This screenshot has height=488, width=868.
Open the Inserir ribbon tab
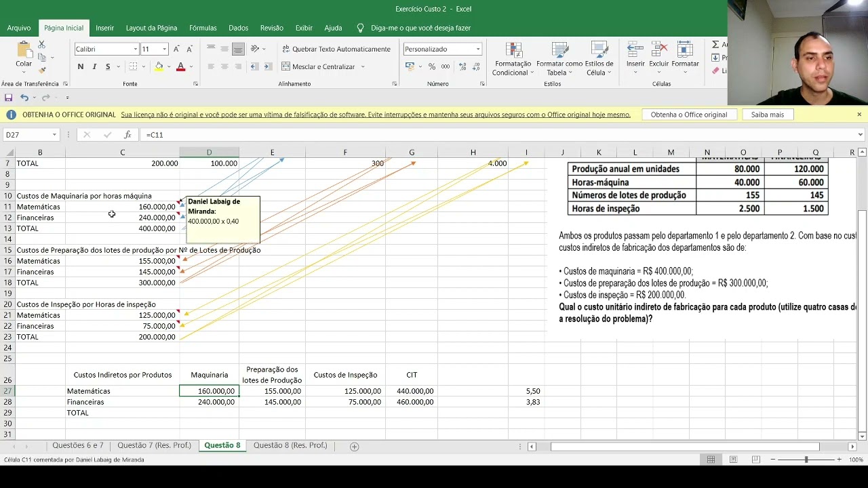tap(104, 28)
